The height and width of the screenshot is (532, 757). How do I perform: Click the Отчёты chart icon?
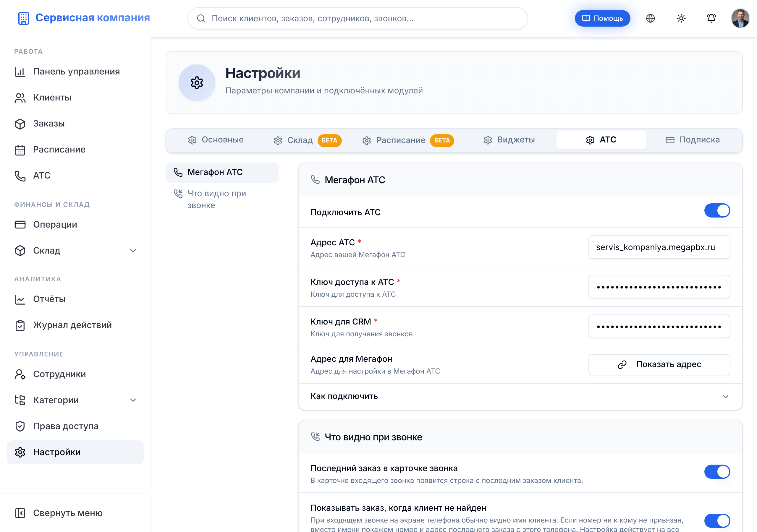[20, 299]
